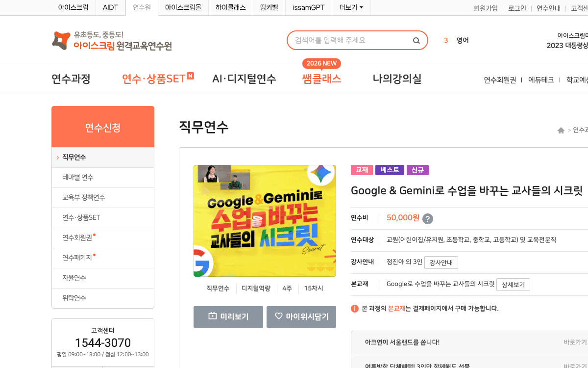588x368 pixels.
Task: Open the 나의강의실 main menu
Action: pos(397,79)
